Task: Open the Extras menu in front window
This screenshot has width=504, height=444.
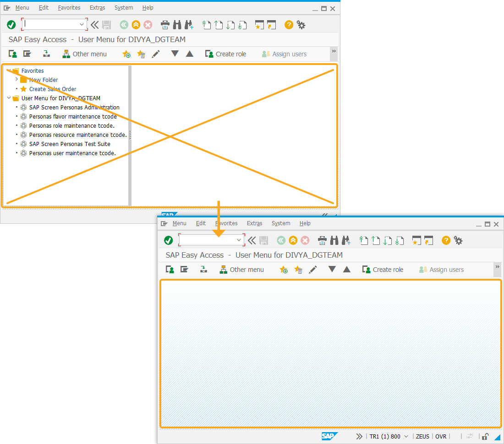Action: coord(254,223)
